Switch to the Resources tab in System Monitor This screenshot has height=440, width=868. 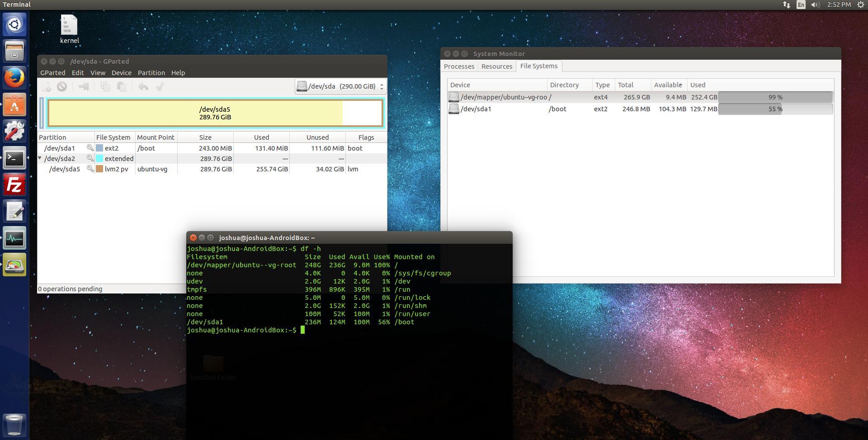pos(497,66)
